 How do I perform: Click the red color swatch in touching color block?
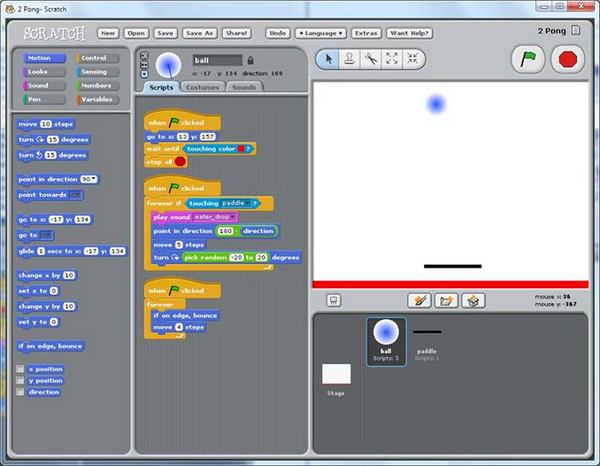[x=241, y=149]
